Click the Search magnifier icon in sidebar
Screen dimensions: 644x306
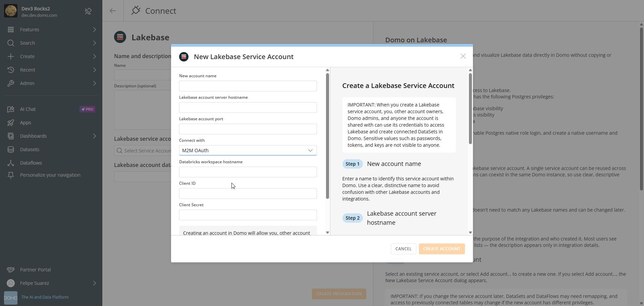click(x=11, y=43)
